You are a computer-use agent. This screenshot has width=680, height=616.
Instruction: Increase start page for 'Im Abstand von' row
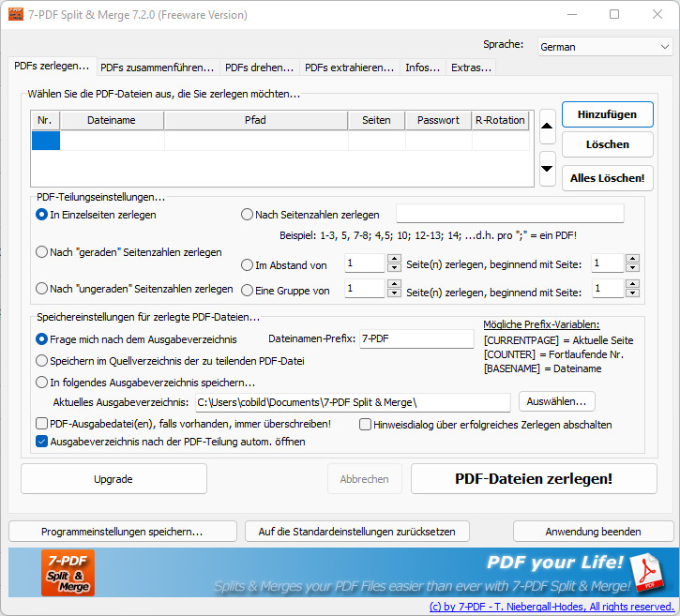tap(633, 259)
